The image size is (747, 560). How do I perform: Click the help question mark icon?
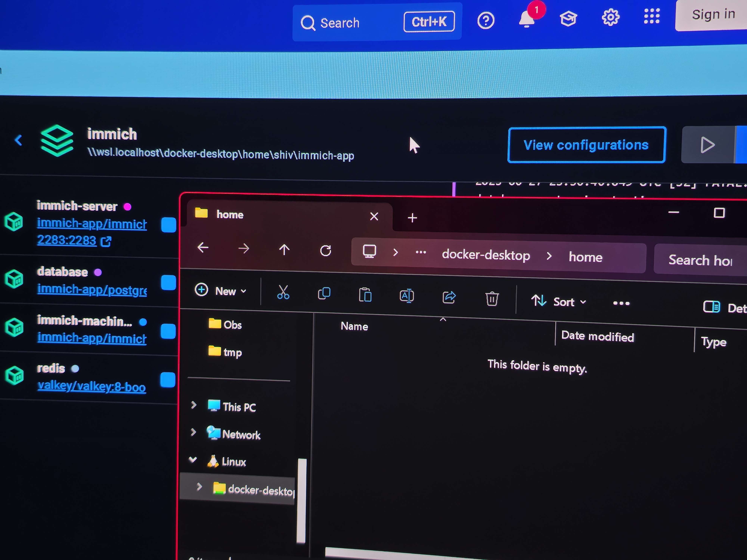pos(485,21)
